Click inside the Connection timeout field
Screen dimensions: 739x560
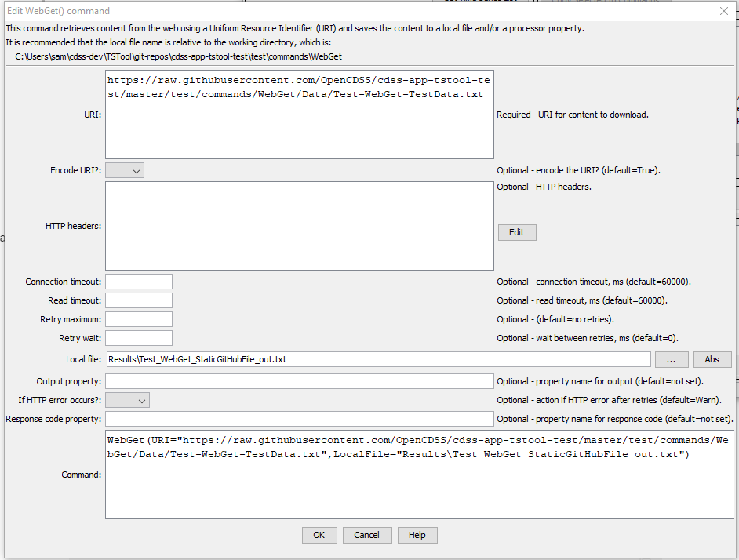139,281
